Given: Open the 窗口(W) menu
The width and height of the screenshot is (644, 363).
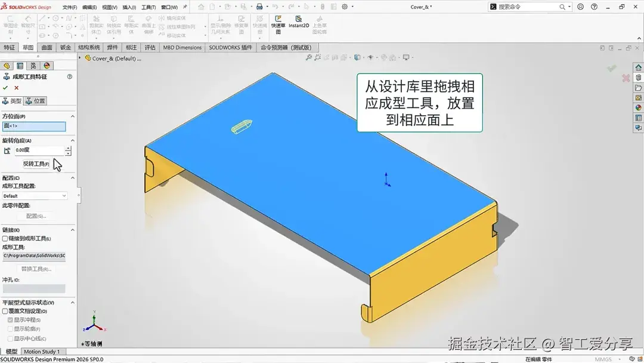Looking at the screenshot, I should (x=169, y=7).
